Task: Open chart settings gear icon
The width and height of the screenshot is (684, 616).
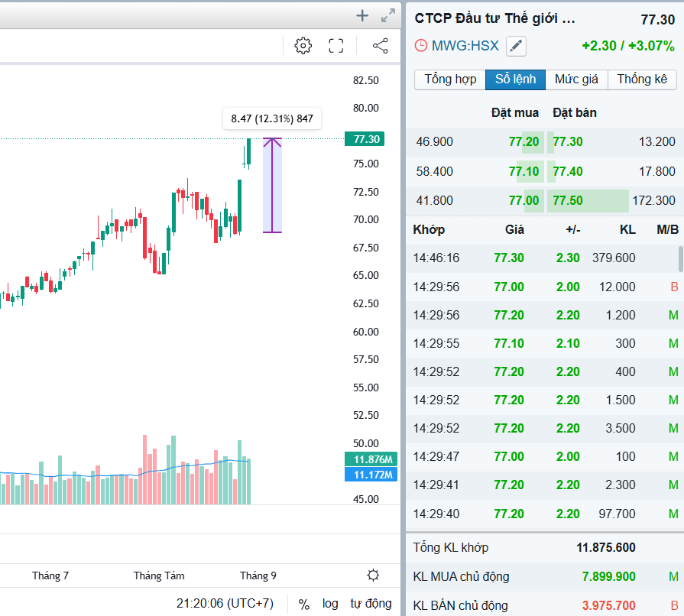Action: click(303, 46)
